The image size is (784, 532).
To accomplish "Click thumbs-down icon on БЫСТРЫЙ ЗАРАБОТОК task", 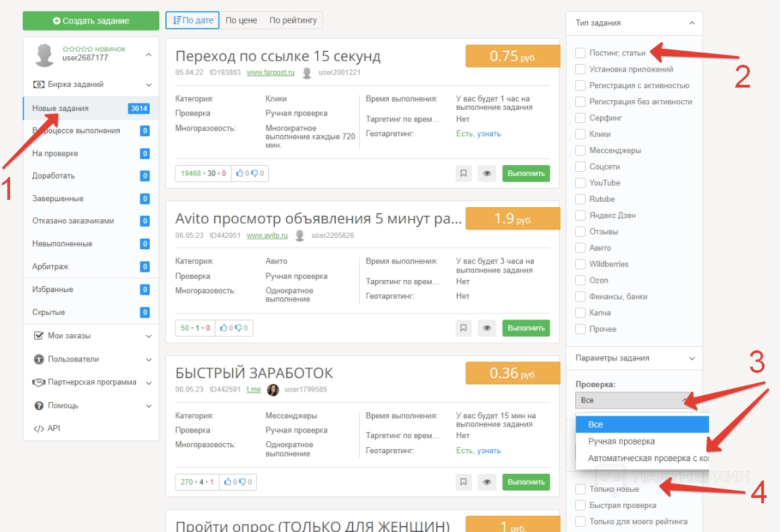I will coord(243,482).
